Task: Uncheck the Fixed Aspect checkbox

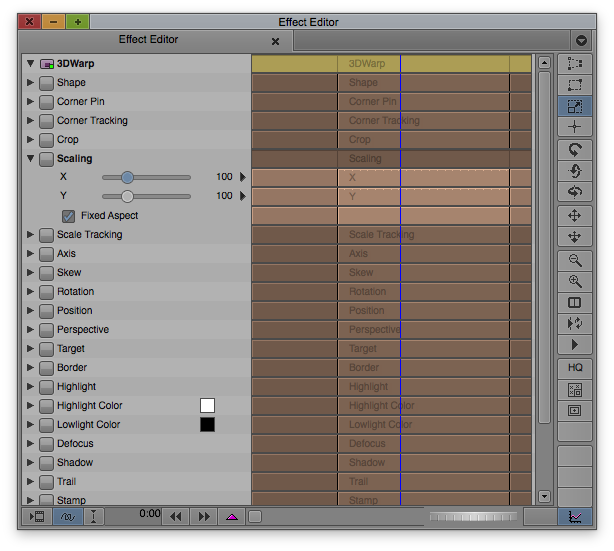Action: tap(69, 216)
